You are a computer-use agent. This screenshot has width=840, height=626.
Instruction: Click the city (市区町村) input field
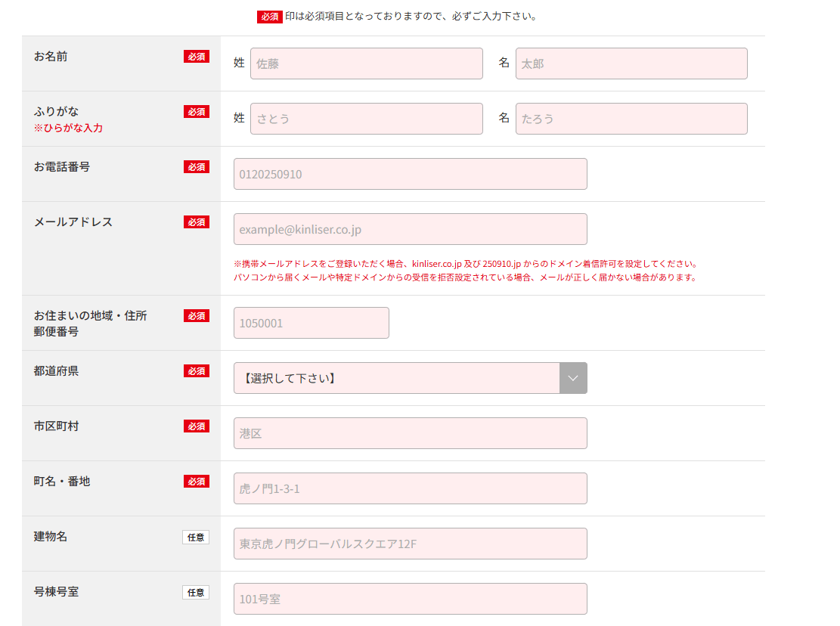(x=410, y=433)
